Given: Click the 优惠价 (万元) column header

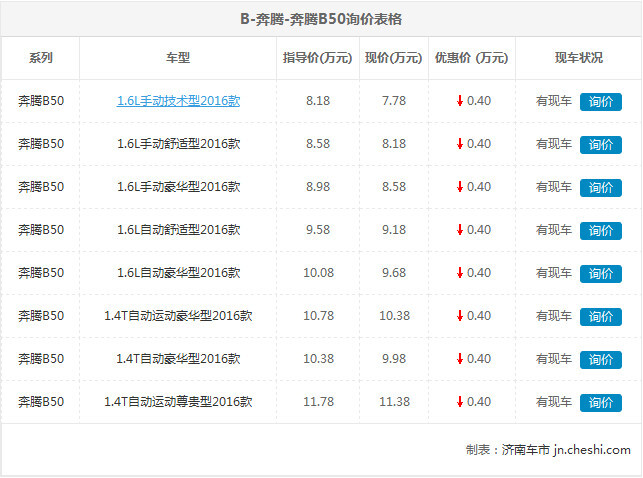Looking at the screenshot, I should pyautogui.click(x=472, y=58).
